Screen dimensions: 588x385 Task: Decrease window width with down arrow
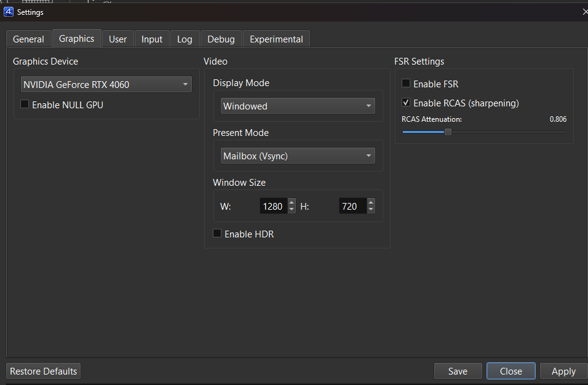(x=292, y=210)
